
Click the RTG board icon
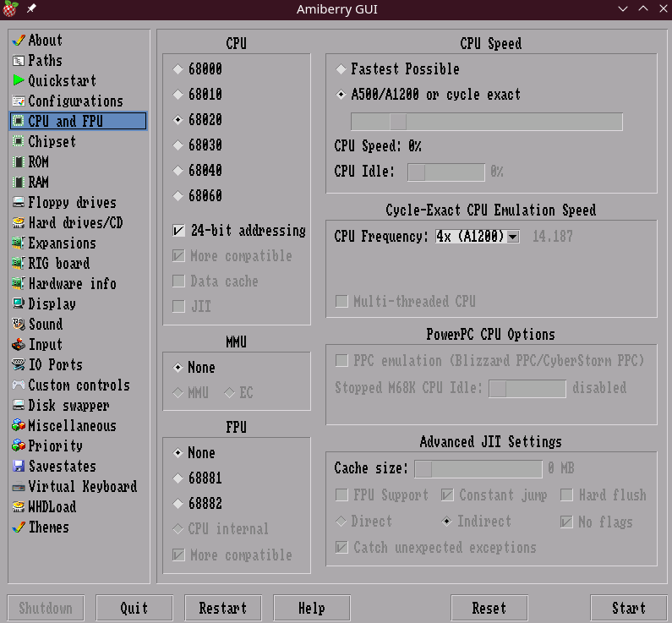coord(19,263)
